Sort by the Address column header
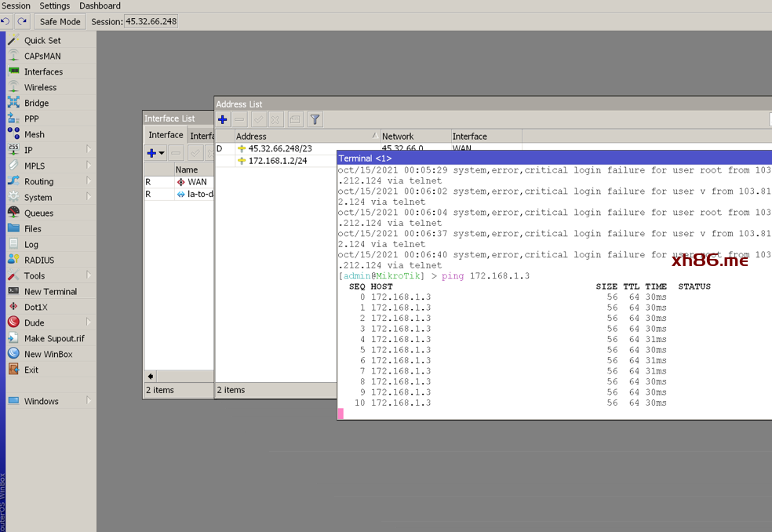This screenshot has height=532, width=772. (307, 137)
